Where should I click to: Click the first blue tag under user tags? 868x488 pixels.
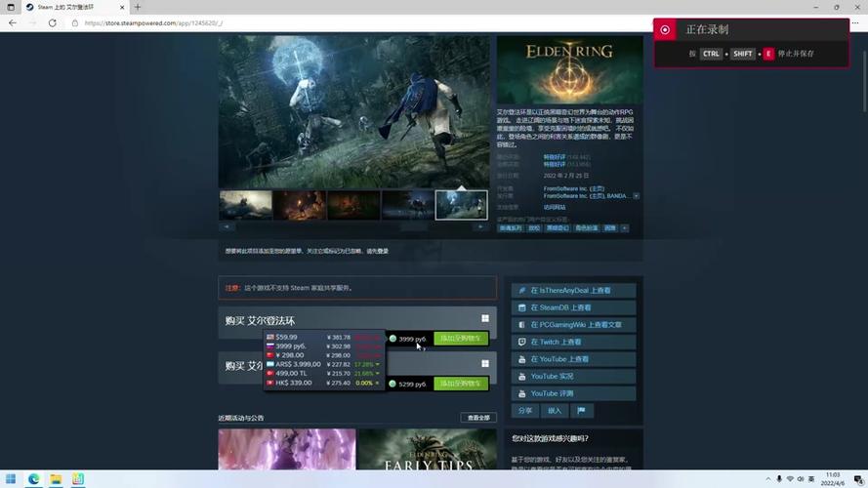click(511, 228)
